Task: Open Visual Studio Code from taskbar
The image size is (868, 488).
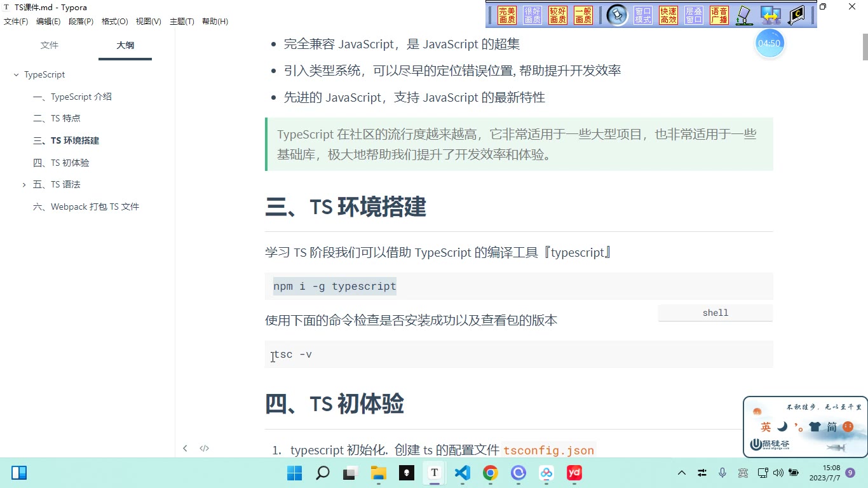Action: click(x=462, y=473)
